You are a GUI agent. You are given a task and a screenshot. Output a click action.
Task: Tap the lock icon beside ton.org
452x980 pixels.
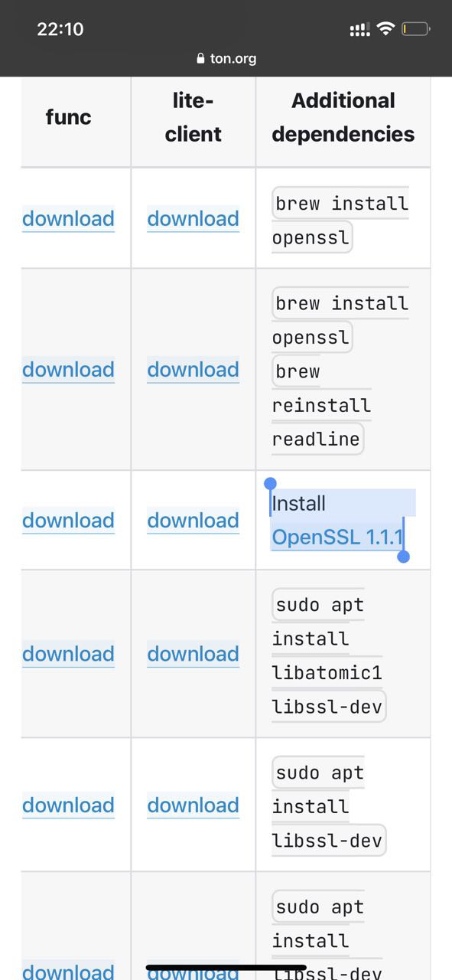(201, 58)
